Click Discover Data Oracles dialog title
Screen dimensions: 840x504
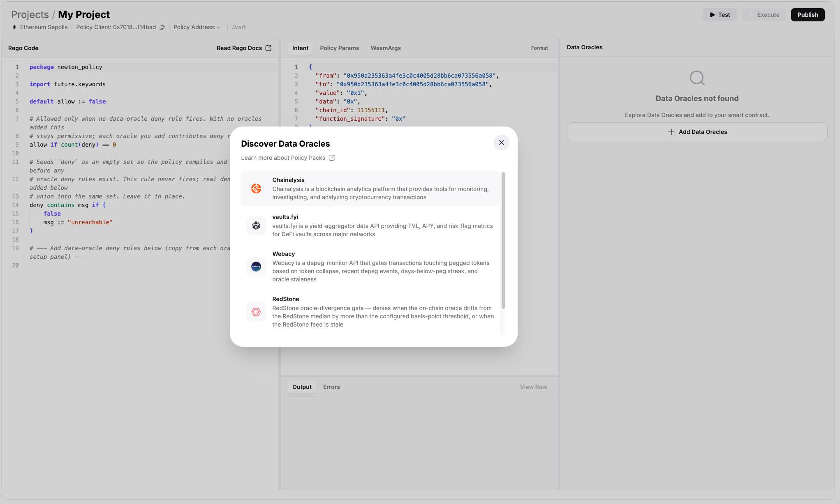285,144
